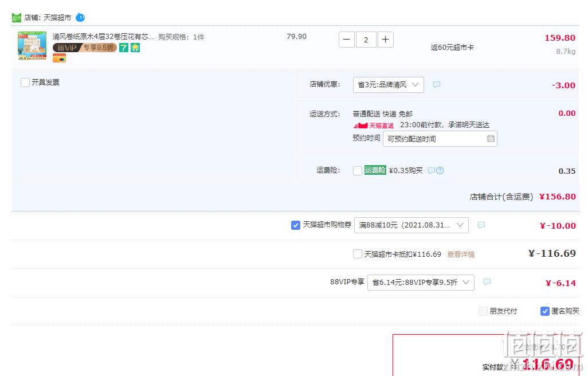Click the 购买规格：1件 text
The image size is (588, 376).
tap(181, 37)
